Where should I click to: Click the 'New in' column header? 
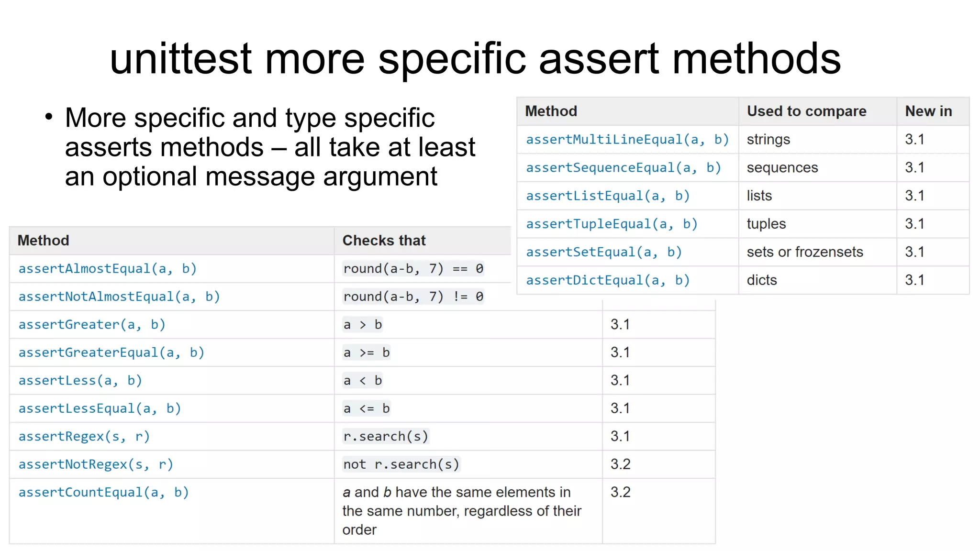tap(928, 111)
